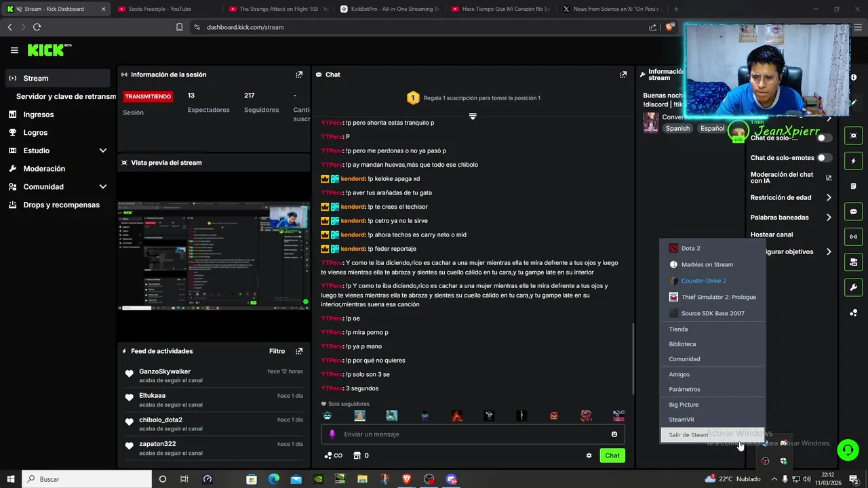Collapse the pinned gift banner arrow in chat

pyautogui.click(x=473, y=117)
